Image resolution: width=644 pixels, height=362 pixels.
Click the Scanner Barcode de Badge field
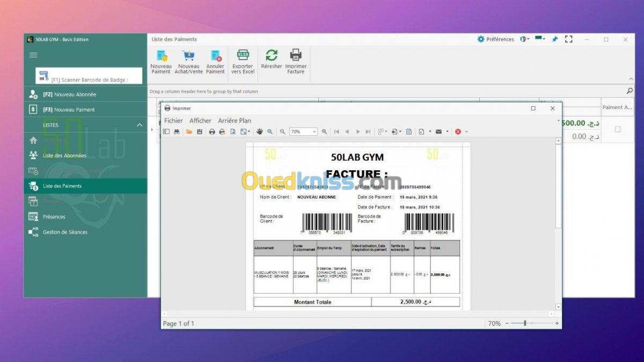coord(89,76)
